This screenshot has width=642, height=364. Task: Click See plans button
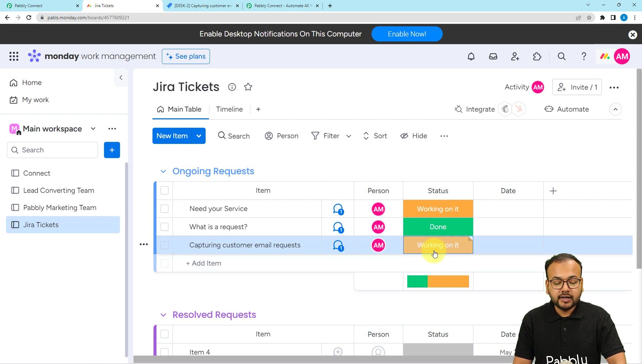(x=186, y=56)
